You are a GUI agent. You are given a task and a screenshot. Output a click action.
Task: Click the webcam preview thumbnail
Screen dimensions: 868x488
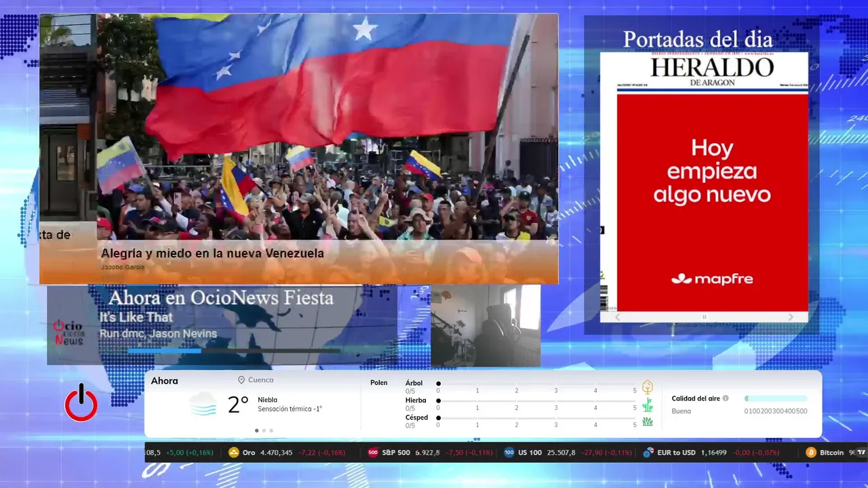click(x=486, y=325)
